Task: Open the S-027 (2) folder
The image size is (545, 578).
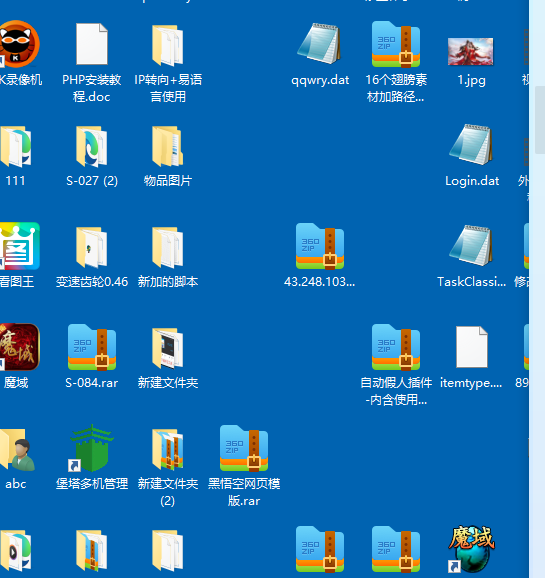Action: [x=92, y=146]
